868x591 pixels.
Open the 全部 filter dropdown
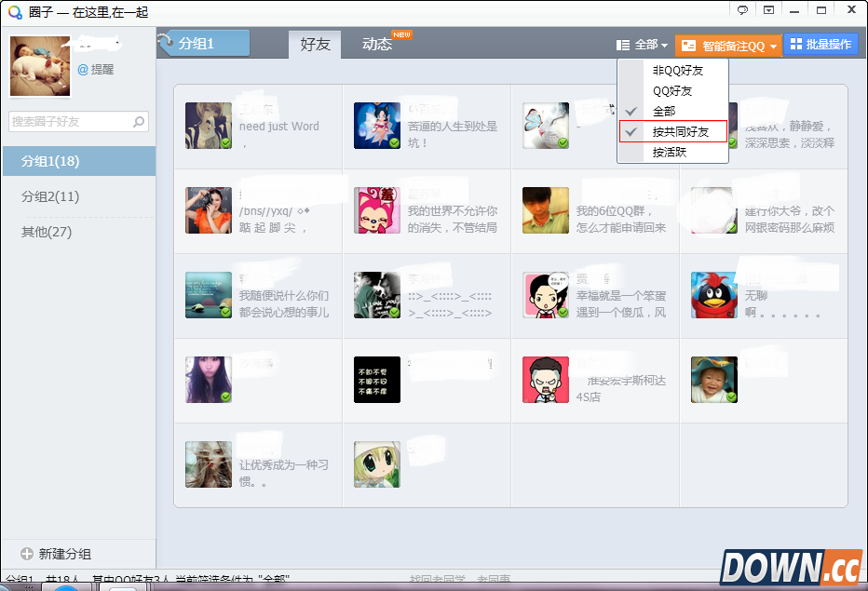tap(647, 44)
